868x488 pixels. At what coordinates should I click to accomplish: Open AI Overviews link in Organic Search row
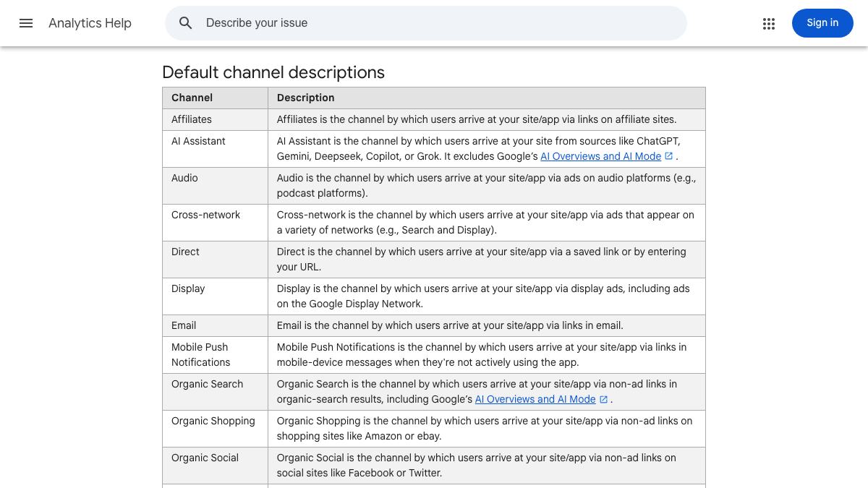(535, 399)
